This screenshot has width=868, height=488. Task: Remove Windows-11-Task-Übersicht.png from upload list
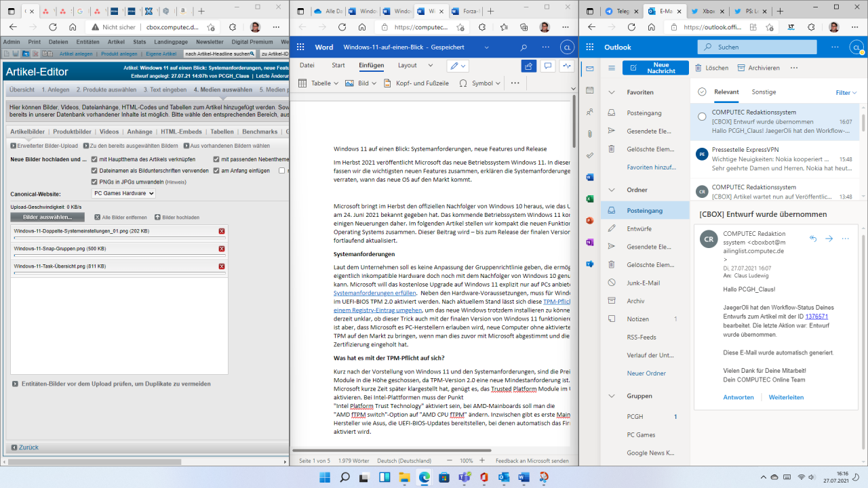[222, 266]
